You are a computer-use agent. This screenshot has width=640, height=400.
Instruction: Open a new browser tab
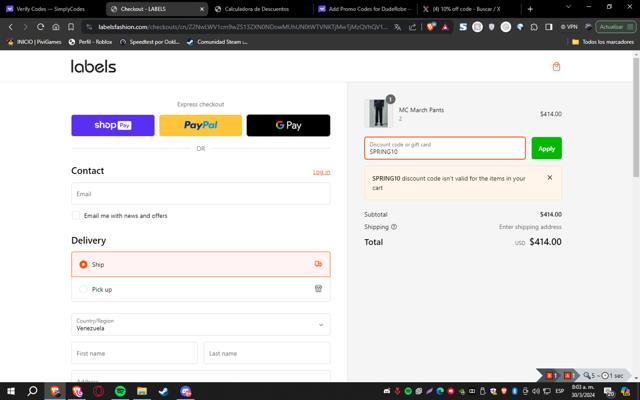(x=530, y=9)
